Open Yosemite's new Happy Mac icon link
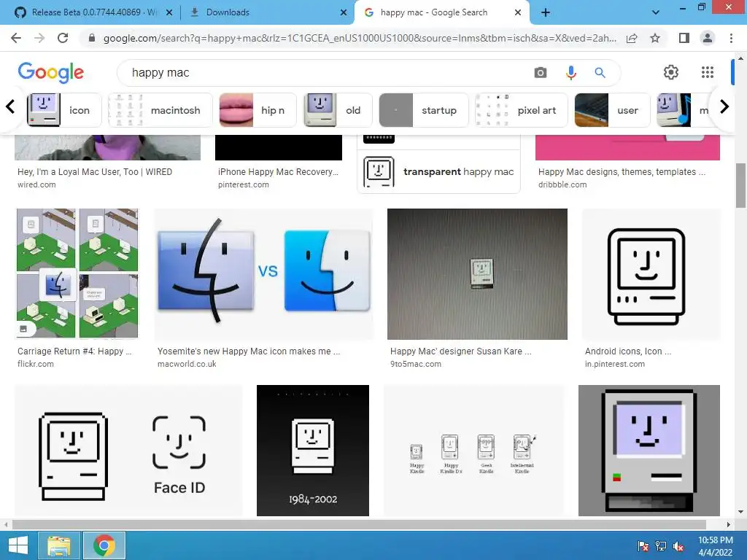 [x=249, y=351]
